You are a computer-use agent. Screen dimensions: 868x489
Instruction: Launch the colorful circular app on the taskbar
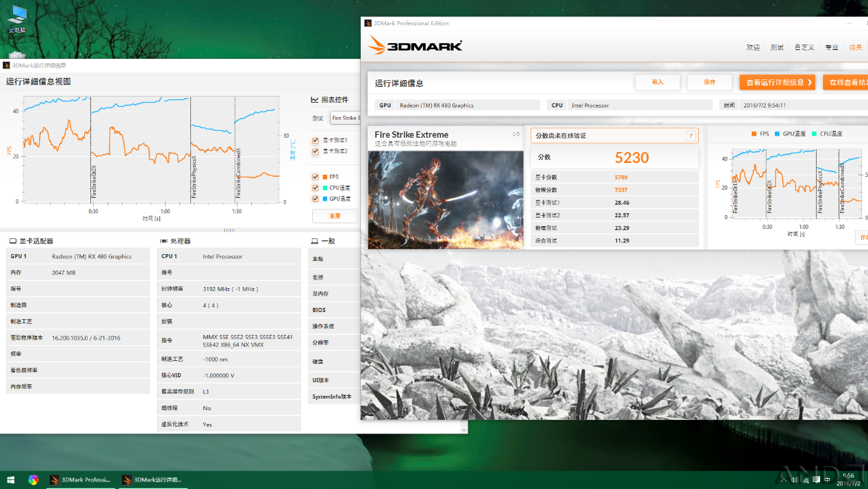click(34, 479)
